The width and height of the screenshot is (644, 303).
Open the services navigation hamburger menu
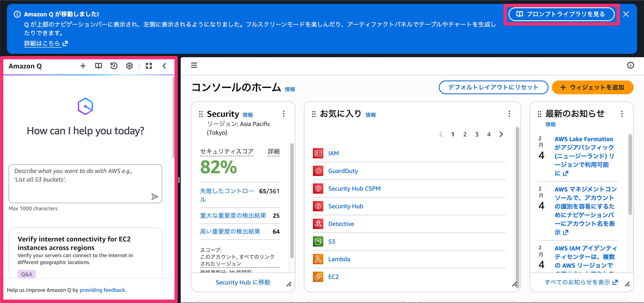(194, 65)
